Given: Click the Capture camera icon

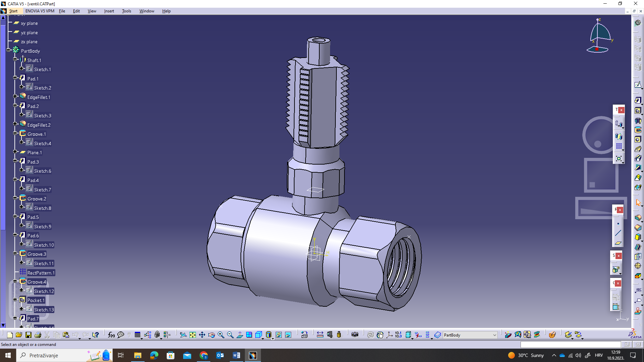Looking at the screenshot, I should point(355,335).
